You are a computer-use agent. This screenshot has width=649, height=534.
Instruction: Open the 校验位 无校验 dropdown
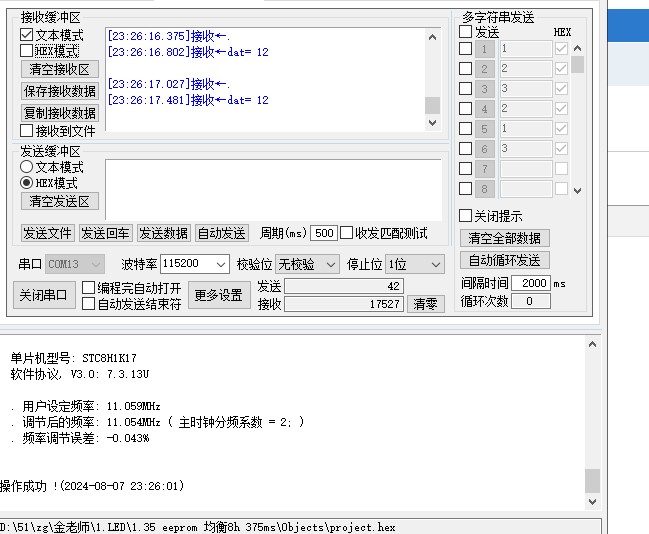tap(307, 264)
